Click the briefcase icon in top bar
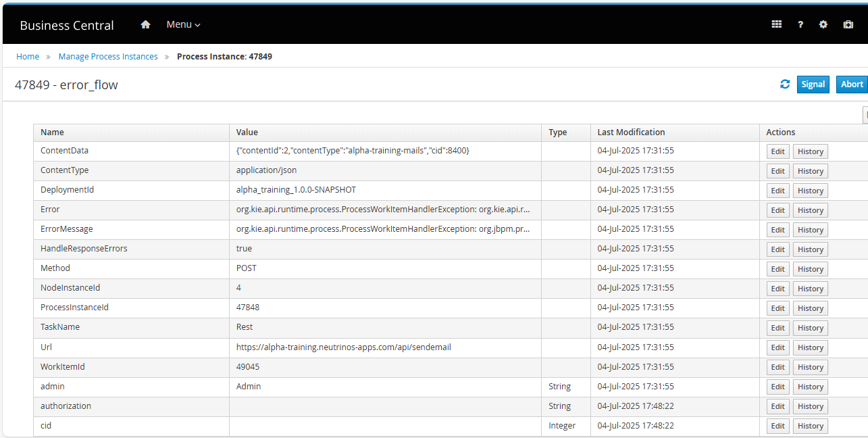The height and width of the screenshot is (438, 868). [x=848, y=24]
